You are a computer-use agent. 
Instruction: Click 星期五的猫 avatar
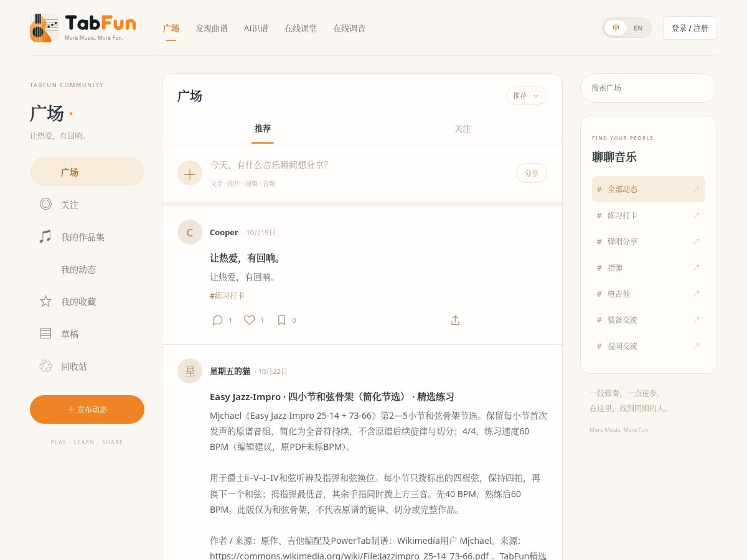click(x=190, y=371)
